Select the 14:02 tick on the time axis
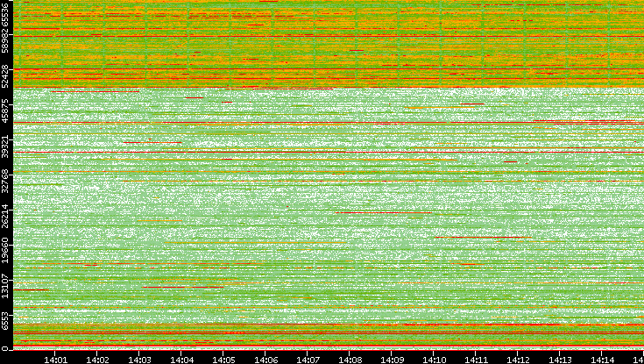The image size is (644, 364). 97,359
